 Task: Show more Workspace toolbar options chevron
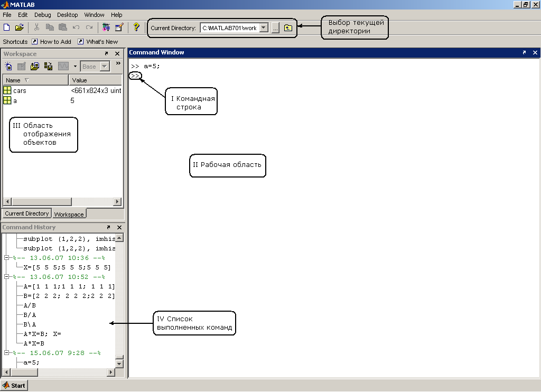pyautogui.click(x=118, y=63)
